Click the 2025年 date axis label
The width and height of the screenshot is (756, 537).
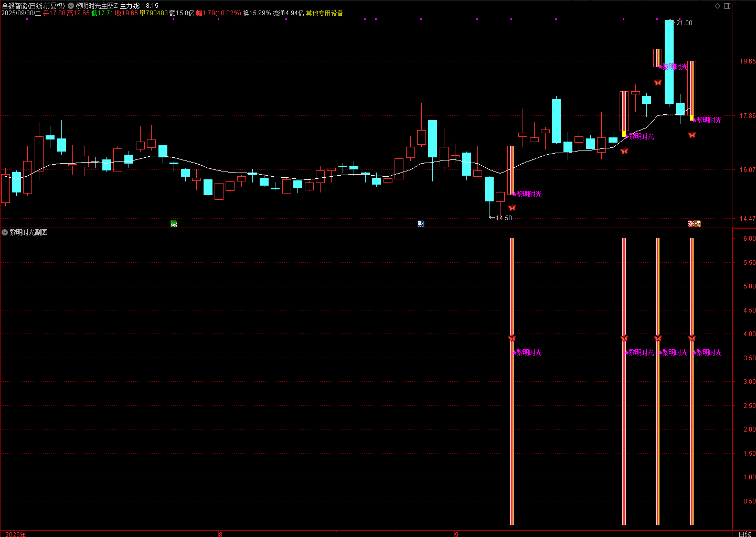coord(16,534)
